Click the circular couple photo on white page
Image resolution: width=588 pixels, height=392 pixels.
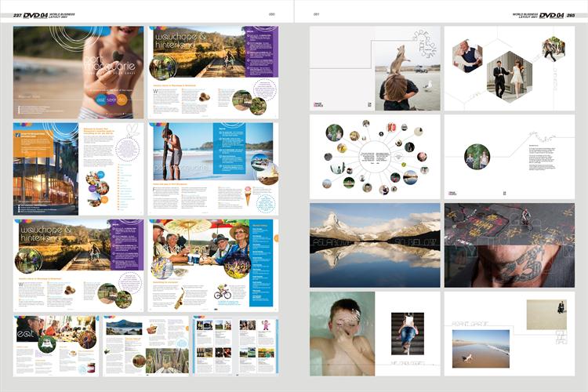pyautogui.click(x=477, y=157)
